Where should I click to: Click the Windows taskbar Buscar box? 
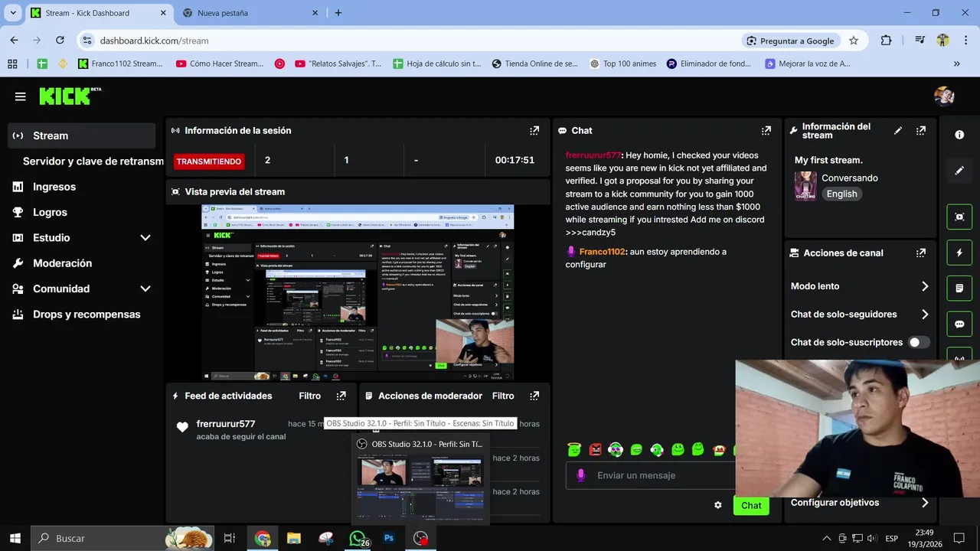[122, 538]
